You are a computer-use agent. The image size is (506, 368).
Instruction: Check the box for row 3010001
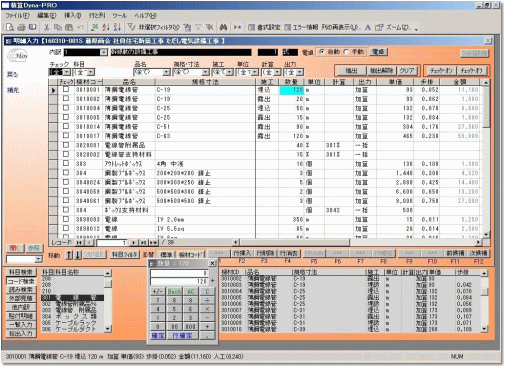click(66, 89)
